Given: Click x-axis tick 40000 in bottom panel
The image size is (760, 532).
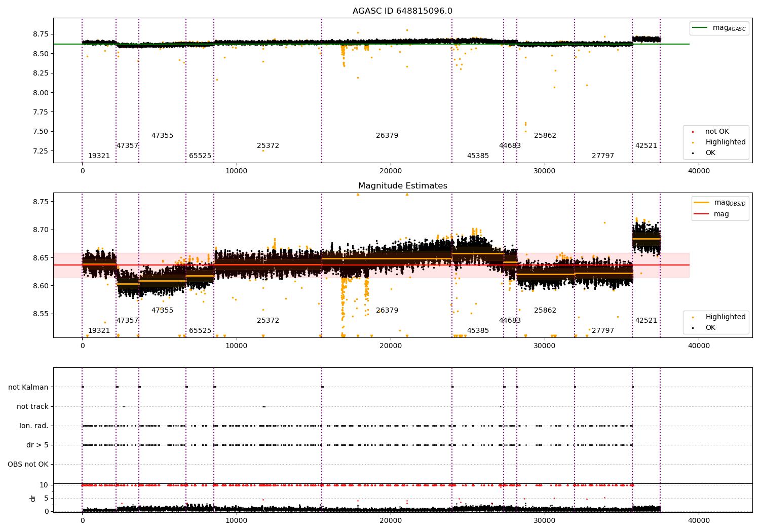Looking at the screenshot, I should coord(699,520).
